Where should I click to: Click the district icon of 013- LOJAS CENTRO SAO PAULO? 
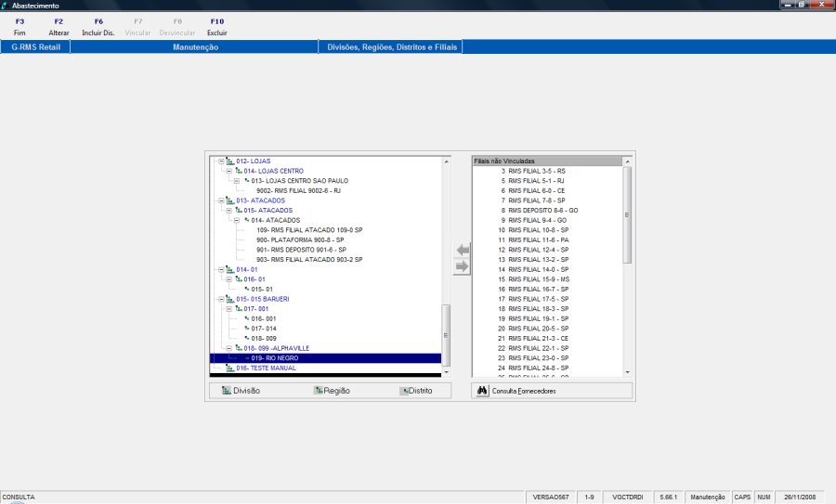pos(247,181)
